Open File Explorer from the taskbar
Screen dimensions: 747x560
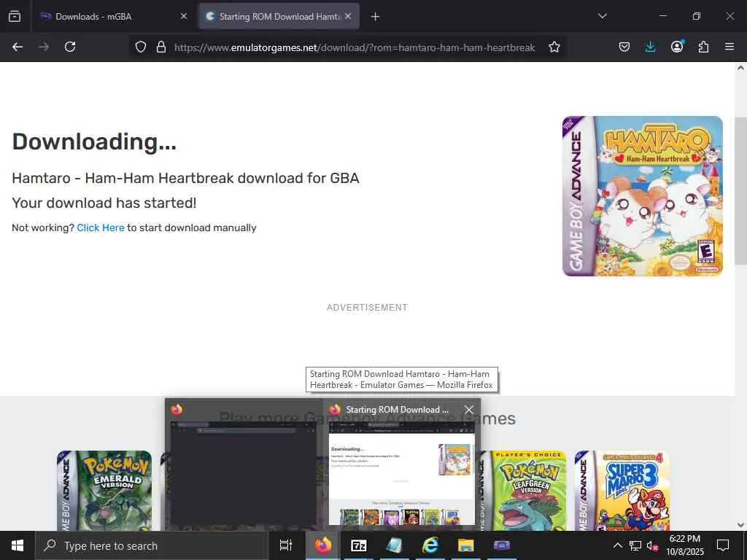pyautogui.click(x=465, y=545)
